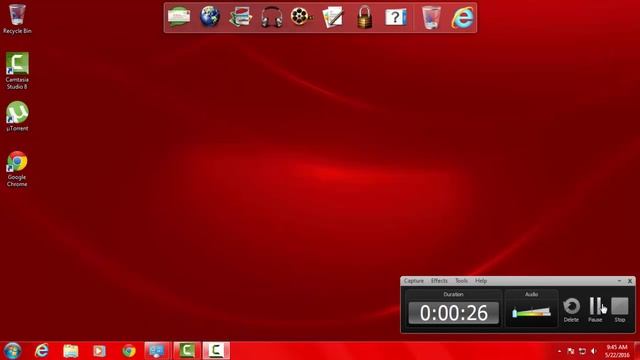The image size is (640, 360).
Task: Click the question mark help dock icon
Action: (x=396, y=17)
